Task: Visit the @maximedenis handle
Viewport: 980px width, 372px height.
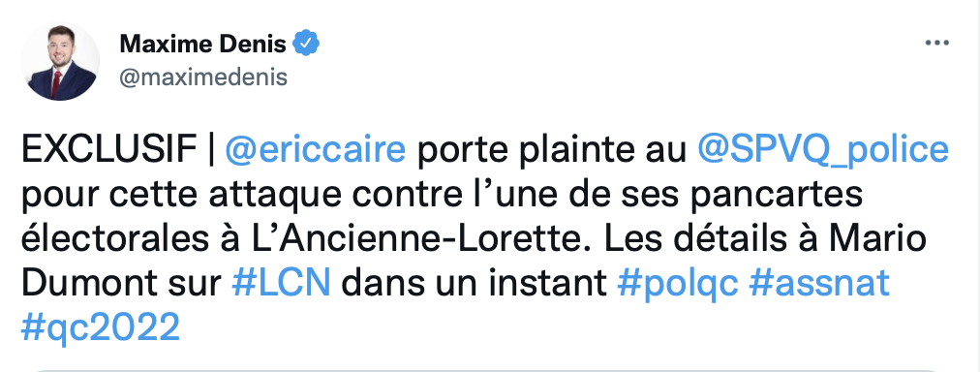Action: point(203,77)
